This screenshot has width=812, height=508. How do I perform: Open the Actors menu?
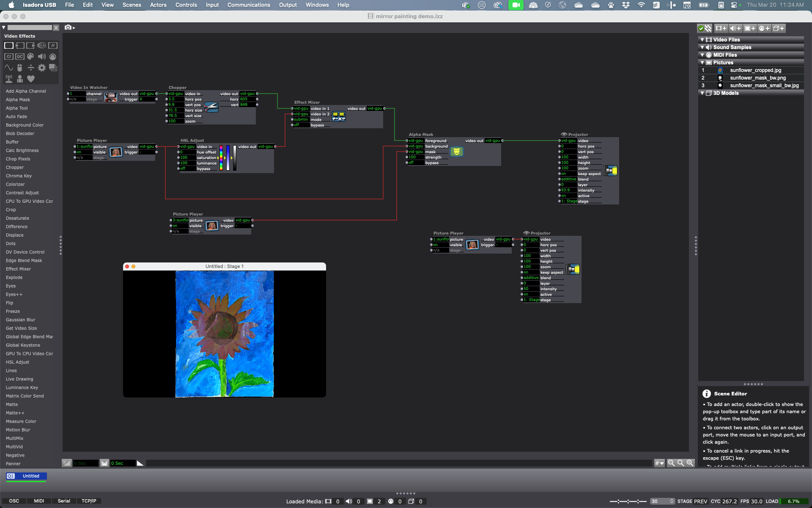[158, 5]
